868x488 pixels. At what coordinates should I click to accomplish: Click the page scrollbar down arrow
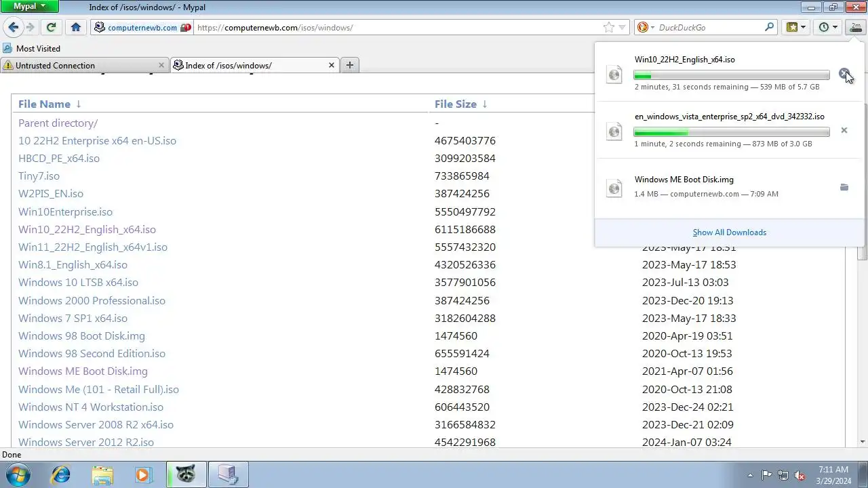(x=863, y=442)
